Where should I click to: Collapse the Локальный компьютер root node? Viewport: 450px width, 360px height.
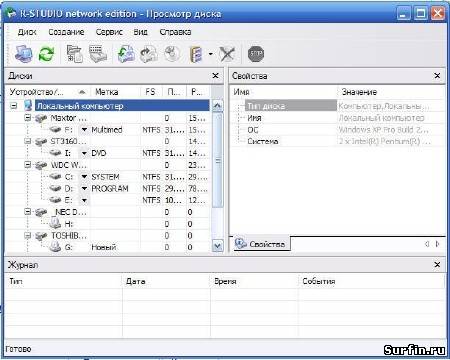point(14,106)
